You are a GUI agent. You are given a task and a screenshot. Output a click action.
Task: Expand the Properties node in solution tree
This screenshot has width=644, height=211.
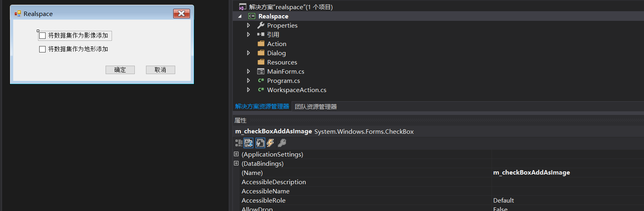pos(248,25)
